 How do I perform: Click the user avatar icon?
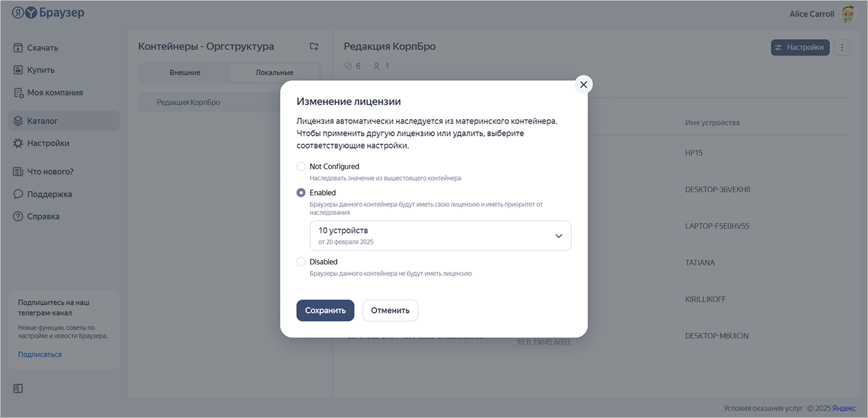click(848, 14)
